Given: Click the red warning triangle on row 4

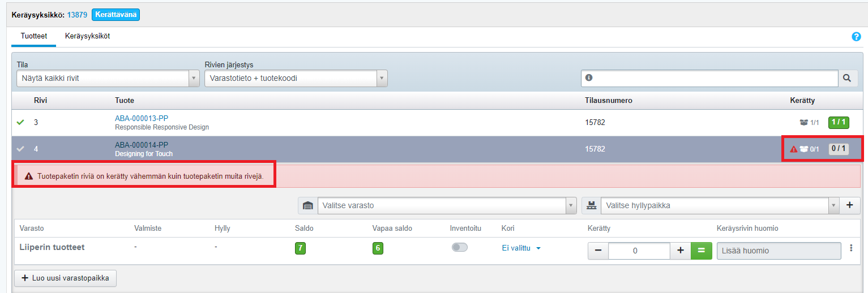Looking at the screenshot, I should tap(793, 149).
